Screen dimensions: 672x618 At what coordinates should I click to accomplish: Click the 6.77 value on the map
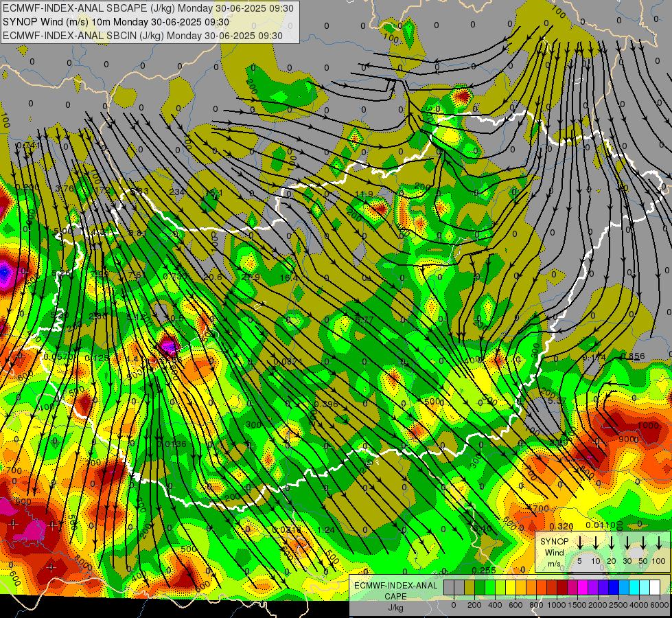[364, 319]
